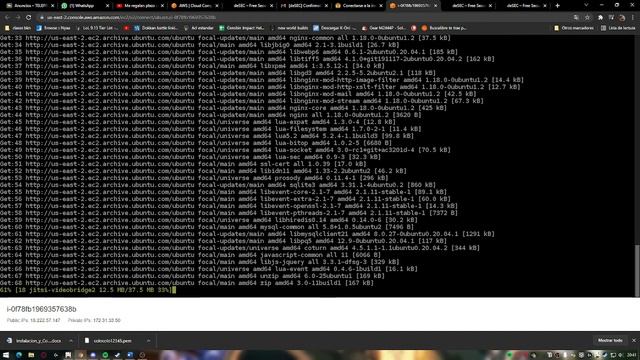Close the AWS Cloud Computing tab
Image resolution: width=640 pixels, height=360 pixels.
tap(217, 6)
